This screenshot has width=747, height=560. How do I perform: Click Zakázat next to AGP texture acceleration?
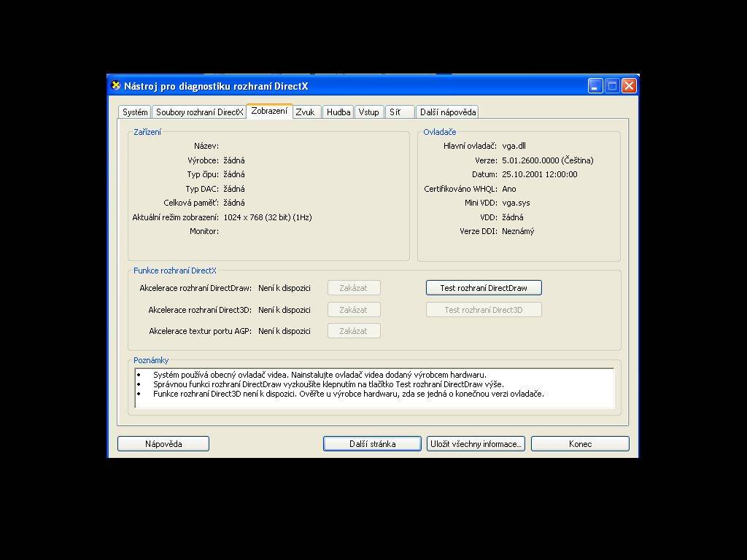(354, 331)
